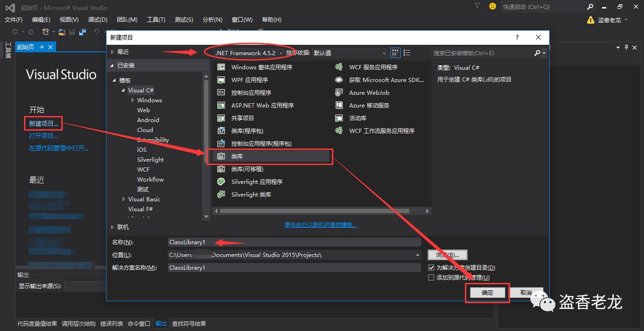Click the New Project toolbar icon
The image size is (644, 331).
click(x=46, y=32)
